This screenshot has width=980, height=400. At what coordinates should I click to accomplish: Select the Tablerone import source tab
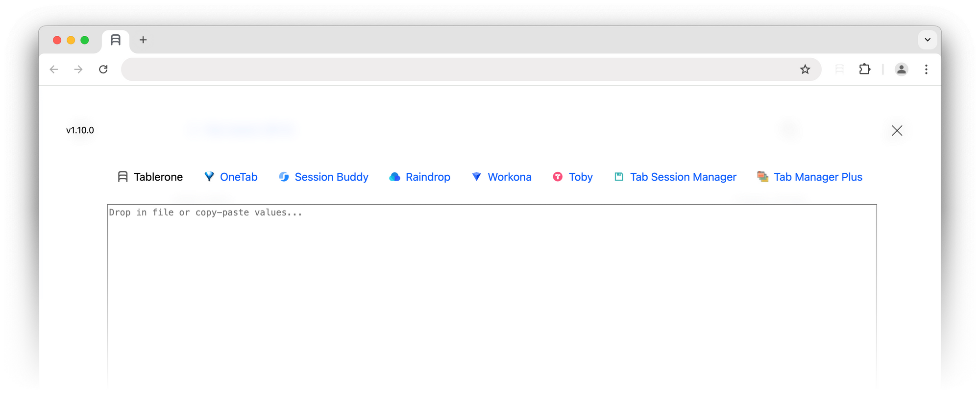click(x=150, y=177)
